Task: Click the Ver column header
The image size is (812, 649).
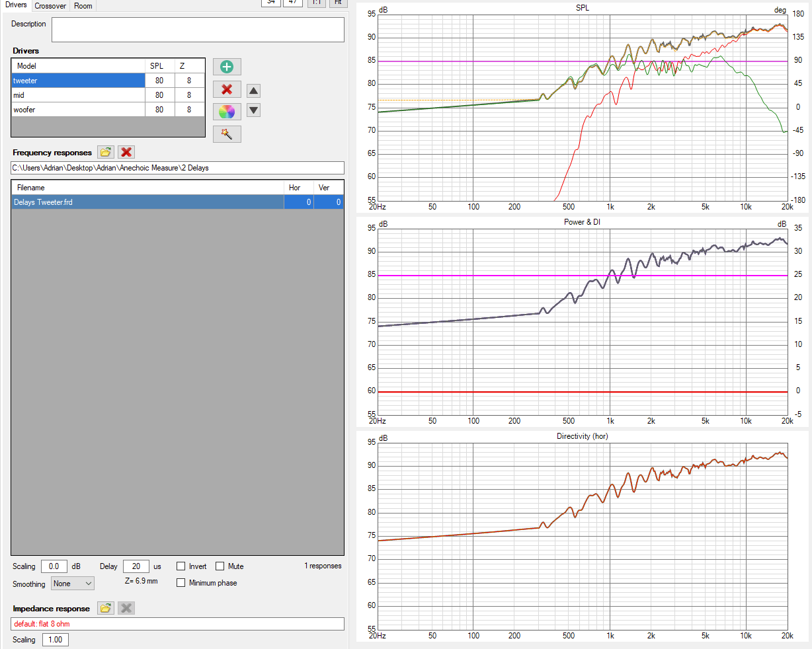Action: [329, 188]
